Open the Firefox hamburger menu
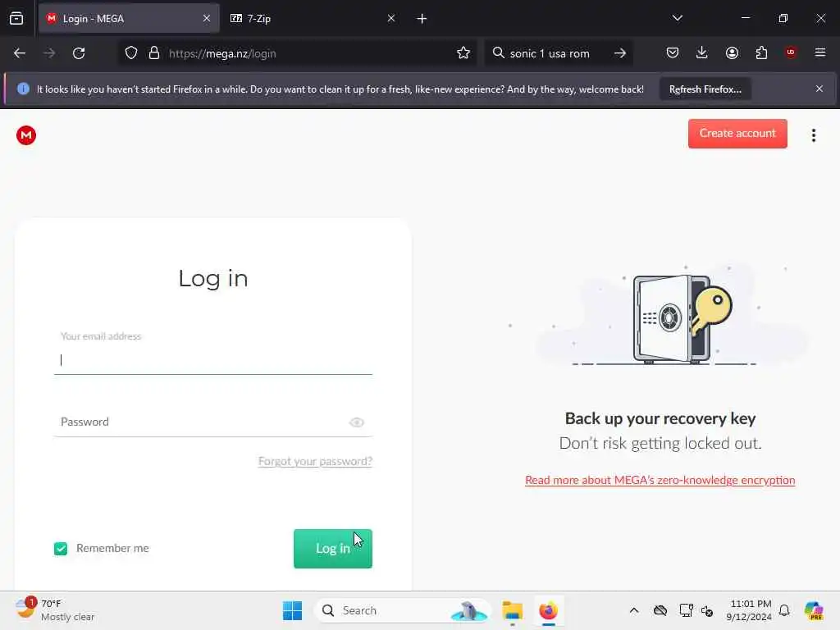The height and width of the screenshot is (630, 840). (820, 52)
